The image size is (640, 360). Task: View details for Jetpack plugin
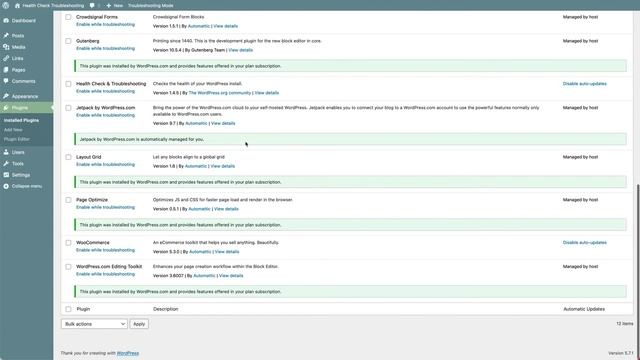tap(223, 123)
